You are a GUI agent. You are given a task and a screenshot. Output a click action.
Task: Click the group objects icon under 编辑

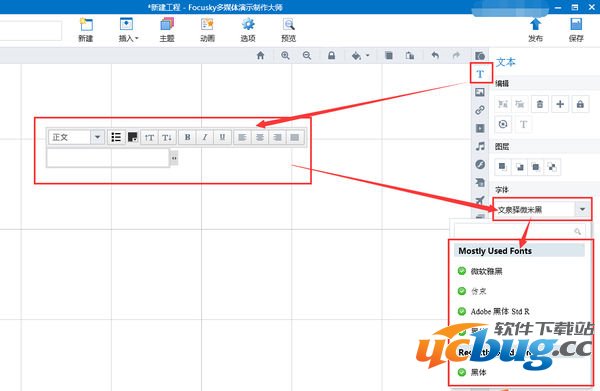coord(503,104)
